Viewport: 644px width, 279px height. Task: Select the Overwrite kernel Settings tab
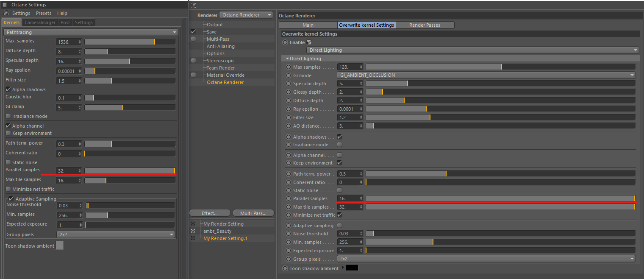click(366, 25)
